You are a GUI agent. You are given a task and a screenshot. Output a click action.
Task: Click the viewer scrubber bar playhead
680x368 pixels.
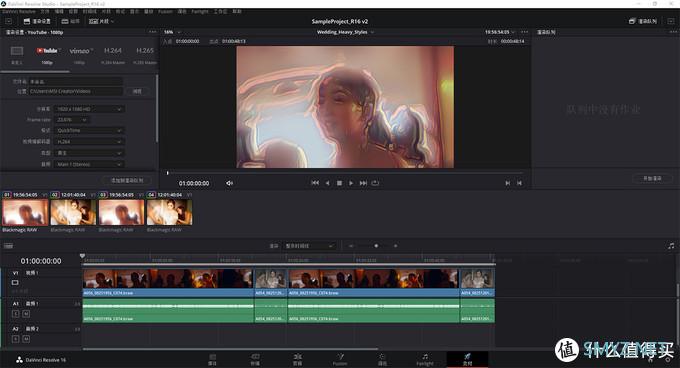click(x=167, y=173)
